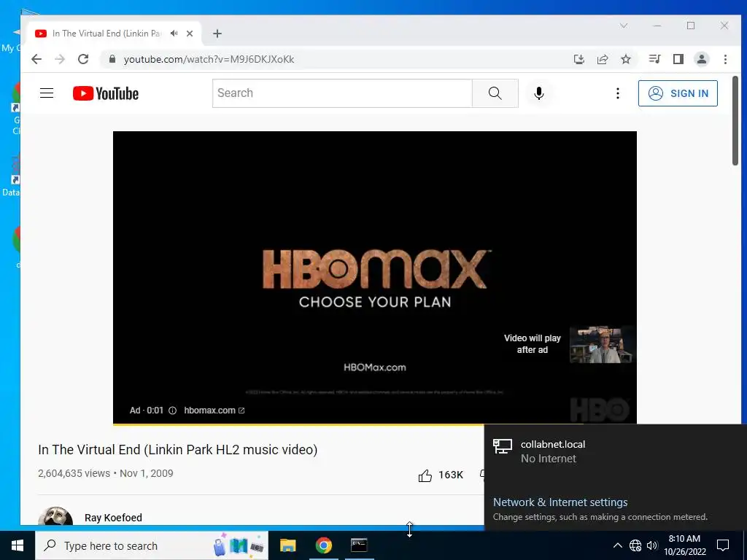Open the Action Center notifications icon
Image resolution: width=747 pixels, height=560 pixels.
coord(723,545)
